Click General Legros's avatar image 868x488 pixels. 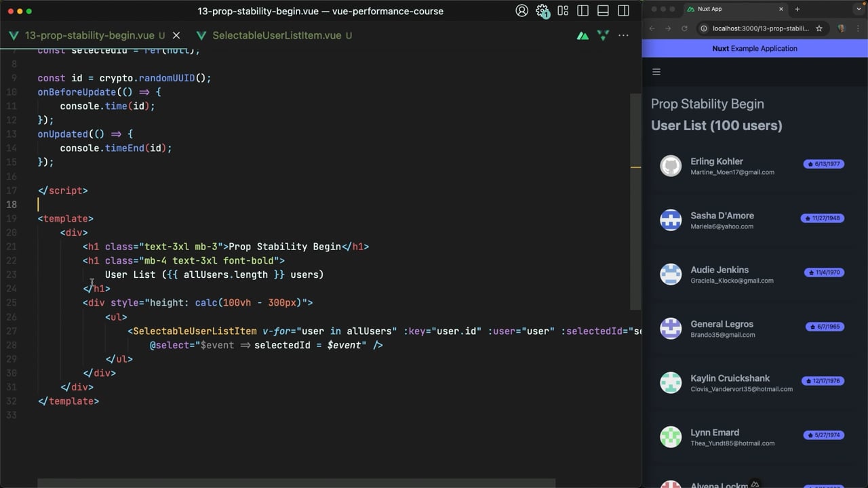(671, 329)
